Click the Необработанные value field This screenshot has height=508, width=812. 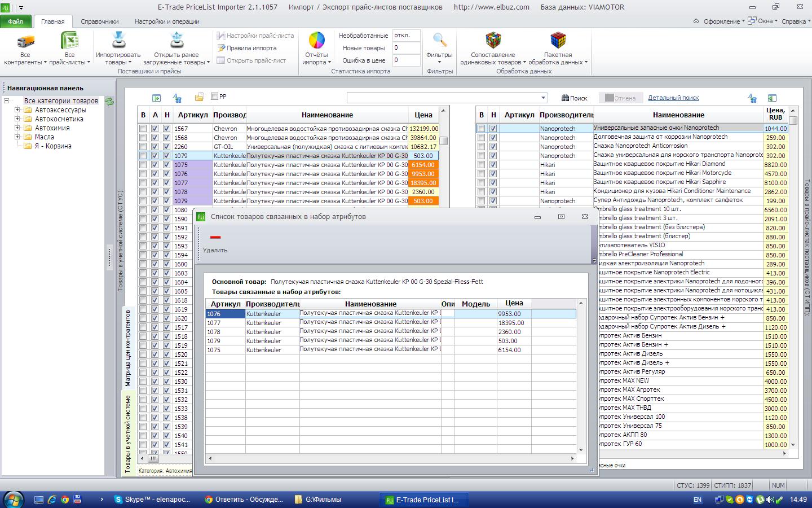(406, 36)
